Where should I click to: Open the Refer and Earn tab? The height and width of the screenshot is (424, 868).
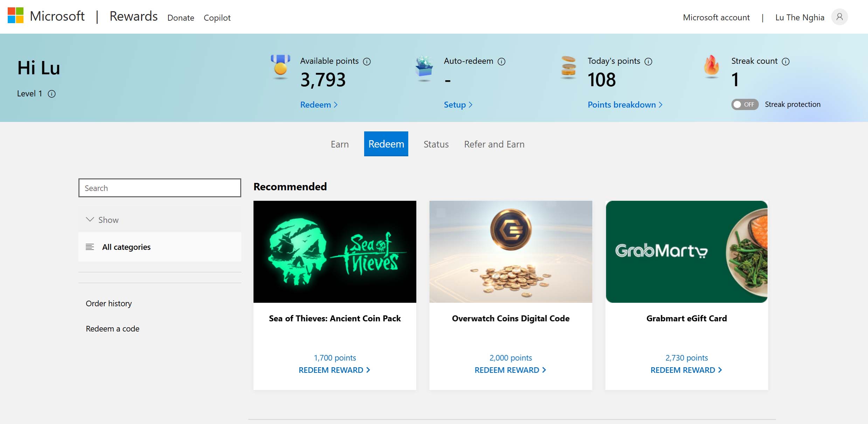click(494, 144)
